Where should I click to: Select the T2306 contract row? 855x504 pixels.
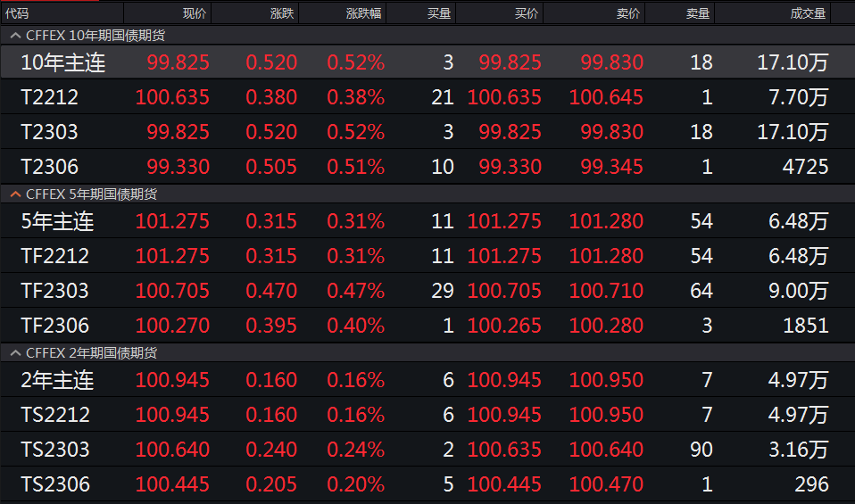click(x=50, y=167)
